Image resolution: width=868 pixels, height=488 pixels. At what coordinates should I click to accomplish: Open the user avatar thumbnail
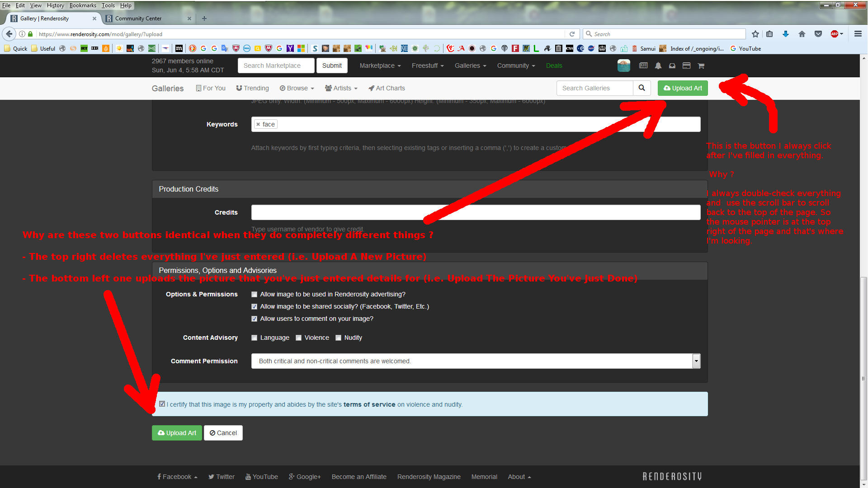click(x=624, y=66)
